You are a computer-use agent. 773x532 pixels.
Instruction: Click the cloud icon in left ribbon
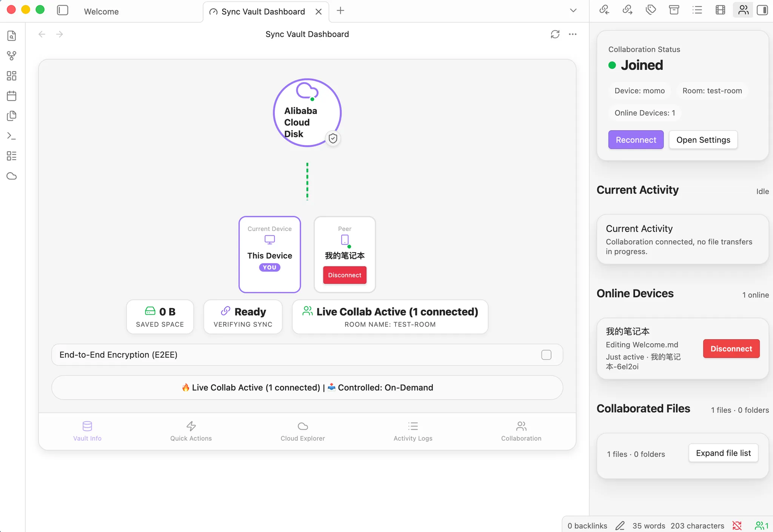tap(12, 176)
